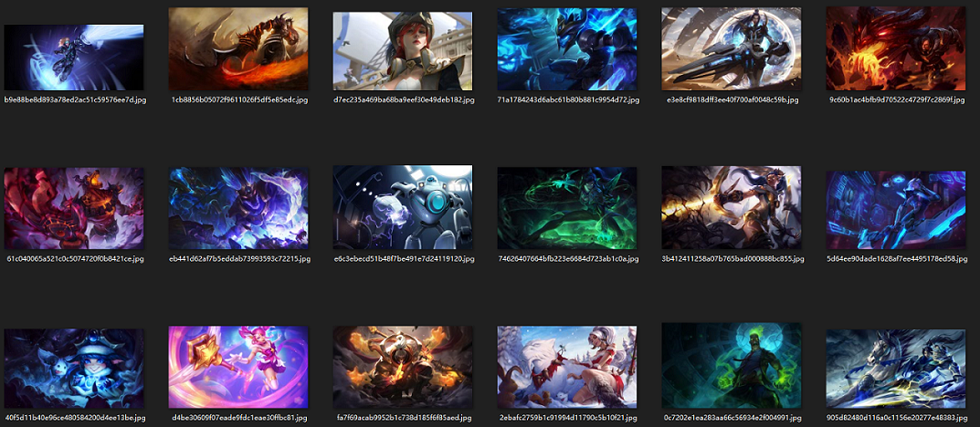Select the thumbnail above filename starting 61c0400

click(74, 209)
